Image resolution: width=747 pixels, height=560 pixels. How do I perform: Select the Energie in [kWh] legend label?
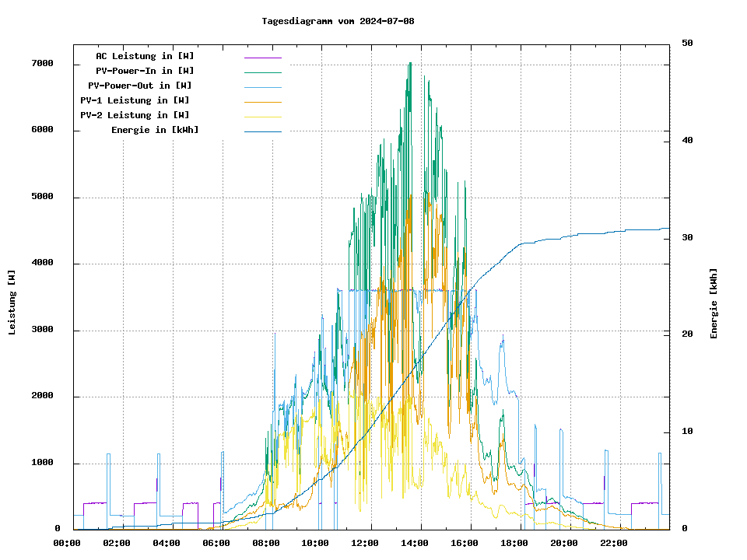(155, 130)
